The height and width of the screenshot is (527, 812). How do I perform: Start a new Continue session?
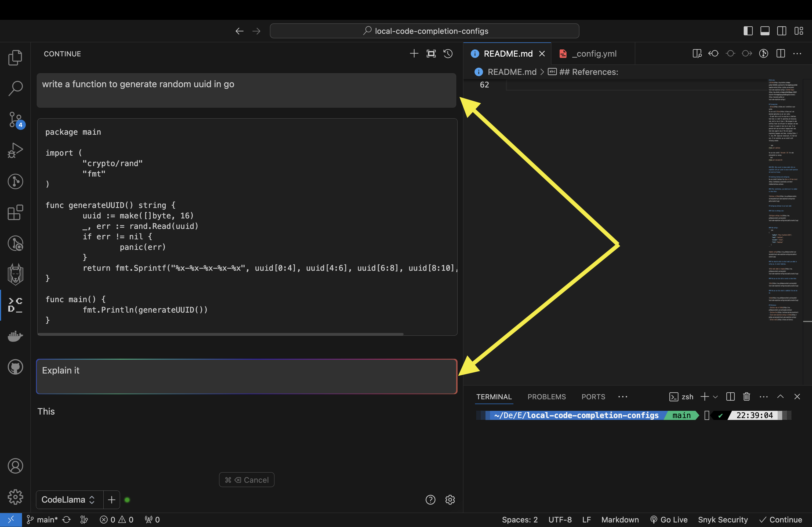(x=414, y=53)
